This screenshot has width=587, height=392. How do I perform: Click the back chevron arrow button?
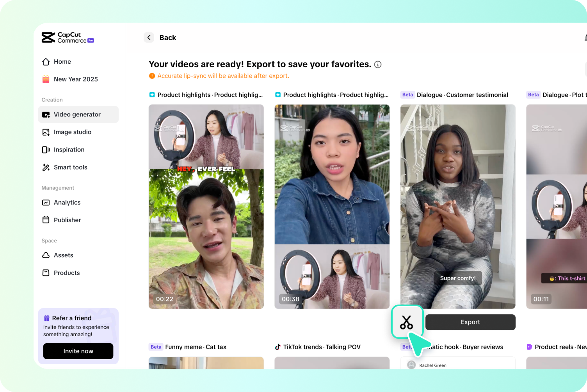149,37
